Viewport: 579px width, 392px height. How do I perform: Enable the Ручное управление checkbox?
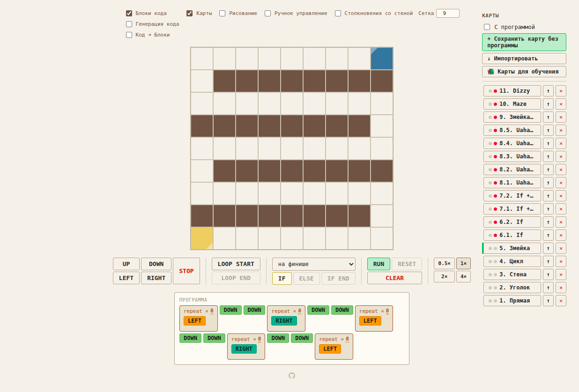pyautogui.click(x=268, y=13)
